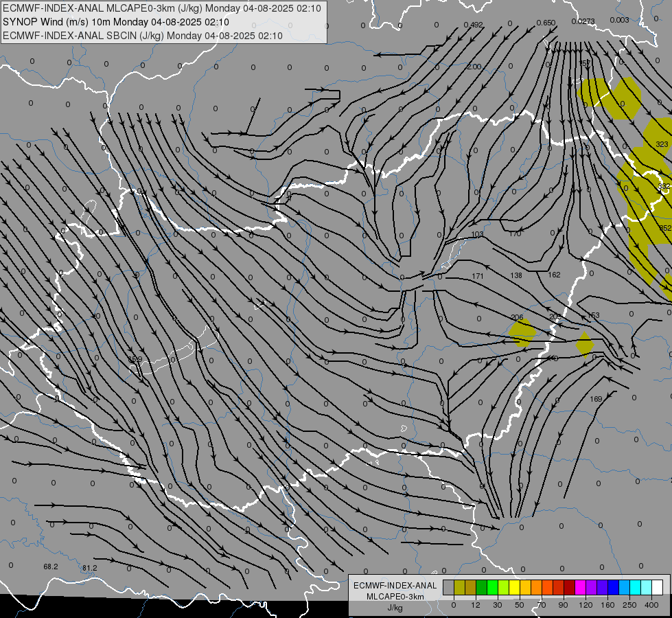
Task: Click the MLCAPE0-3km title line
Action: click(x=161, y=8)
